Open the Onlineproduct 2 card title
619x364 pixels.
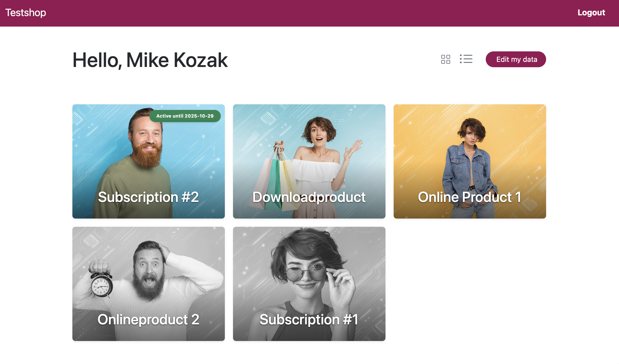(x=148, y=320)
